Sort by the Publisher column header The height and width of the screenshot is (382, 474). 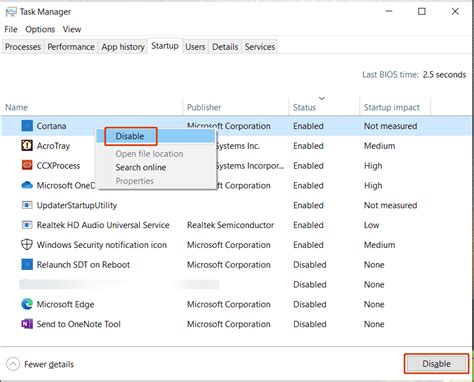pyautogui.click(x=235, y=107)
